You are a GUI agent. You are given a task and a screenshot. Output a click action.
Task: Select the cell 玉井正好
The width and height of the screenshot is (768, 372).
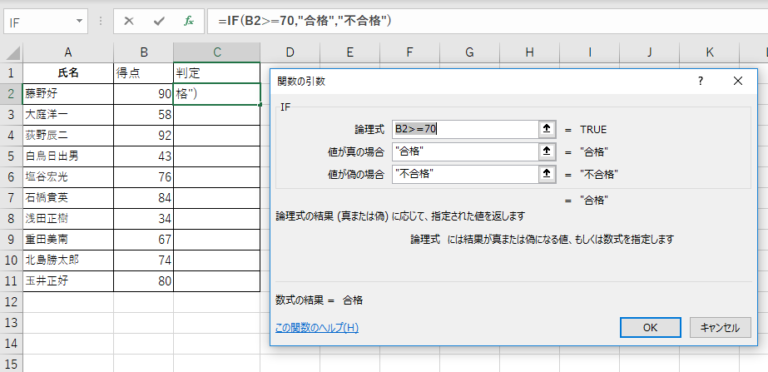[x=68, y=281]
